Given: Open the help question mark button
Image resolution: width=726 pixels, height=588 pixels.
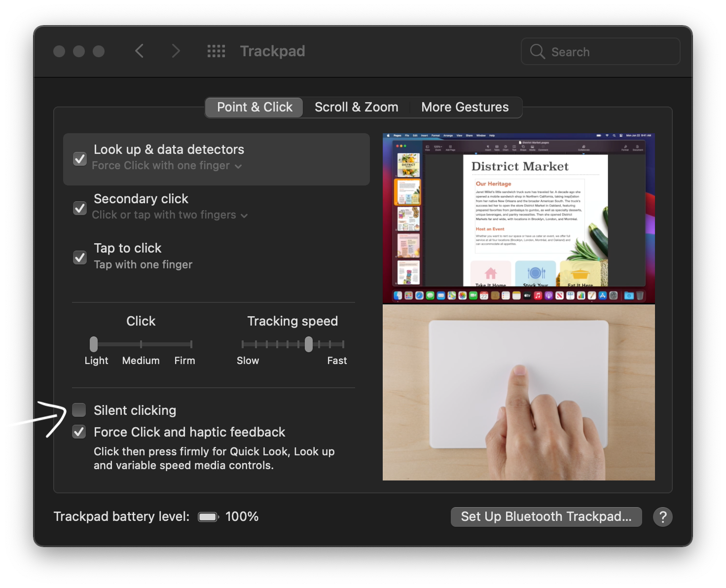Looking at the screenshot, I should tap(662, 516).
